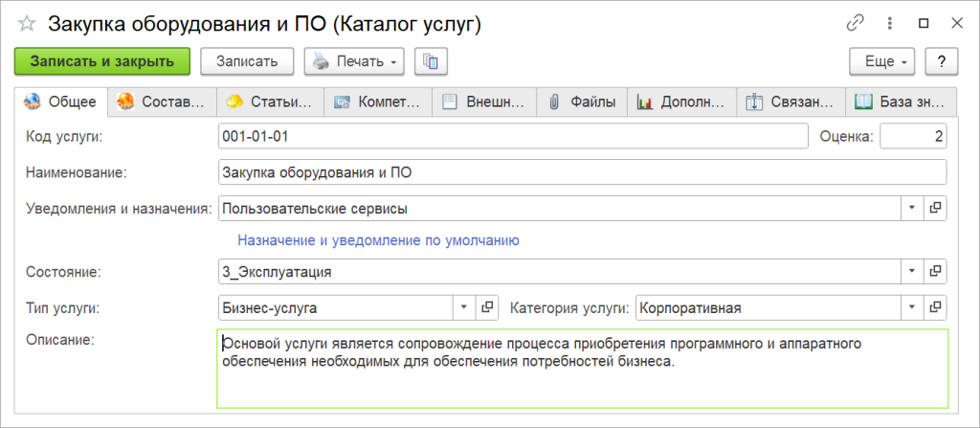Click the copy document icon in toolbar
The width and height of the screenshot is (980, 428).
(x=431, y=61)
